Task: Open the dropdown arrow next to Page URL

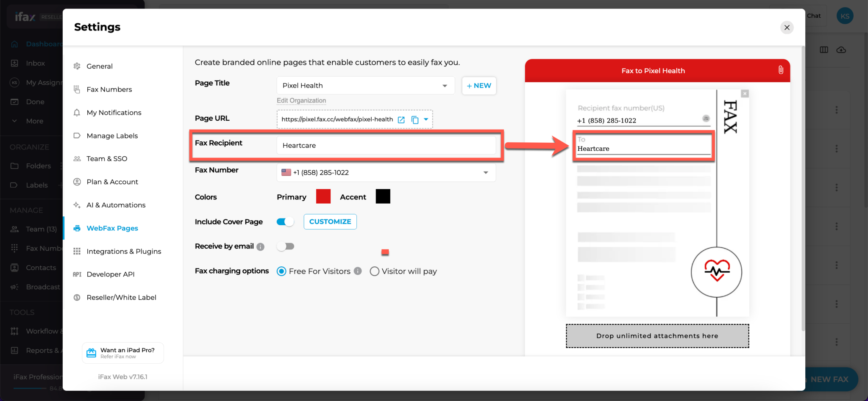Action: coord(426,119)
